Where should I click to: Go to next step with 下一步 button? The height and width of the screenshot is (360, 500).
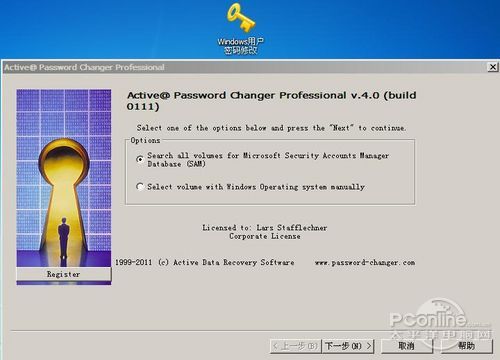(348, 346)
